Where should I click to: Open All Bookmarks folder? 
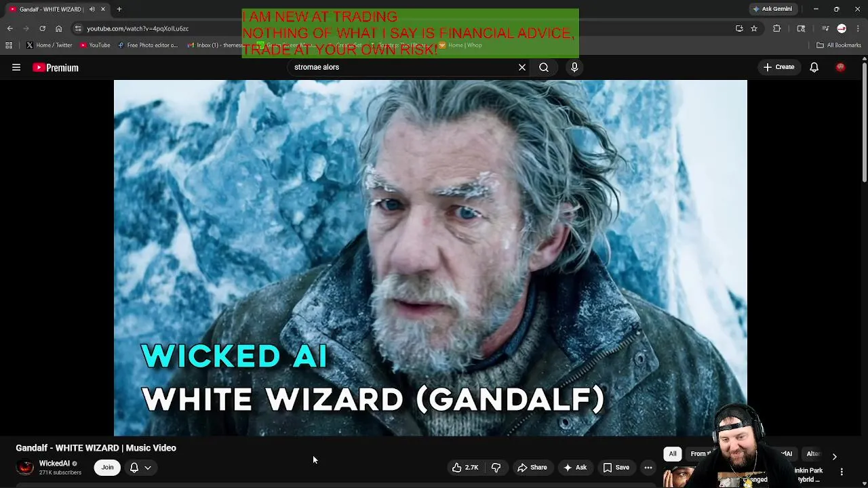[x=839, y=45]
